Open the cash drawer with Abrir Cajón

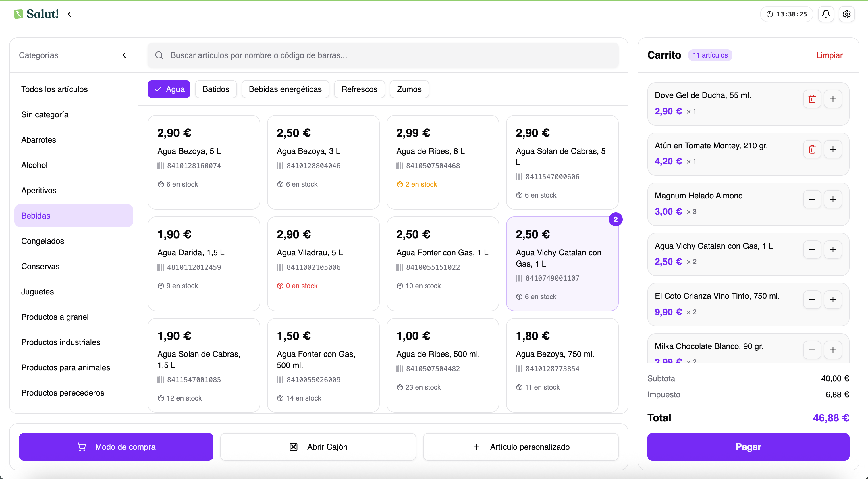point(318,447)
